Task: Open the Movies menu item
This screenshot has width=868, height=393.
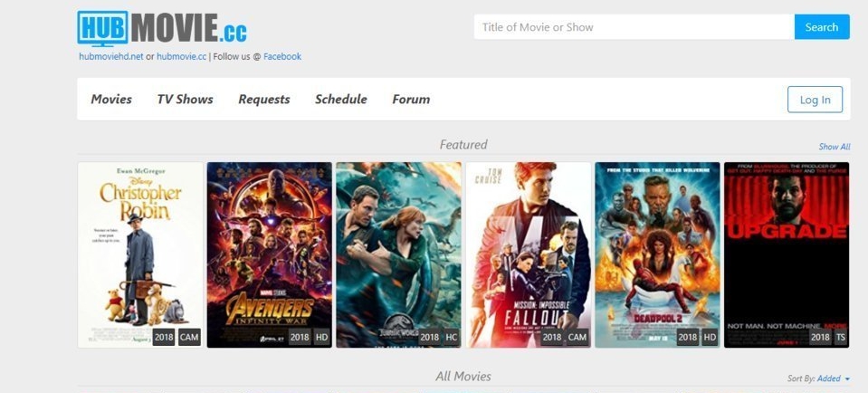Action: (x=111, y=99)
